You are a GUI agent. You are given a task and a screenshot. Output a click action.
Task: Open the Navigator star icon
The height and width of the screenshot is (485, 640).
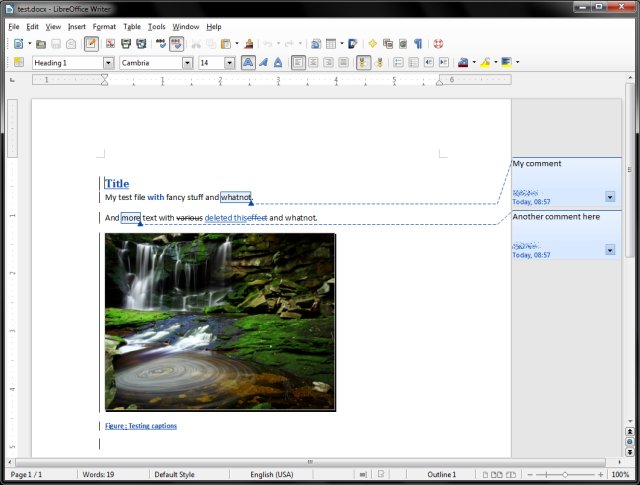point(372,44)
